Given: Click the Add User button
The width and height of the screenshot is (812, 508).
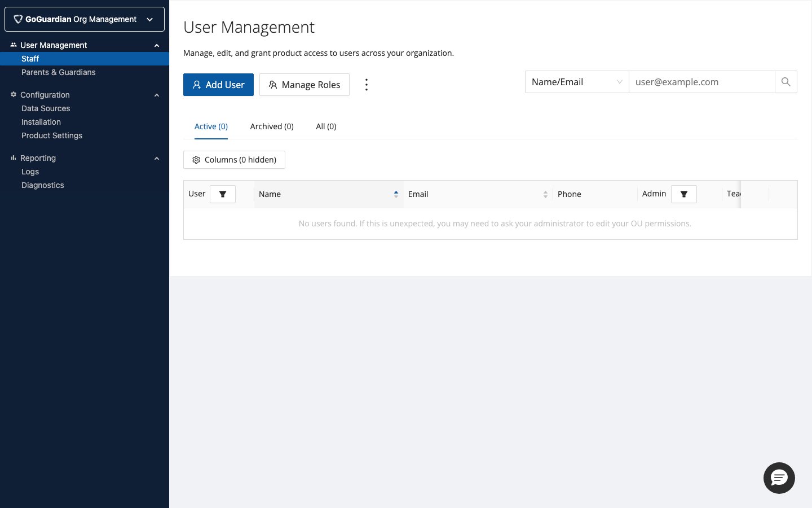Looking at the screenshot, I should [x=218, y=85].
